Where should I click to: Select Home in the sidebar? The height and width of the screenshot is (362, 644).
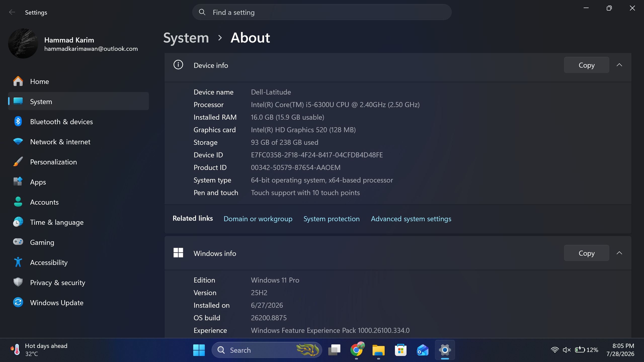[78, 81]
